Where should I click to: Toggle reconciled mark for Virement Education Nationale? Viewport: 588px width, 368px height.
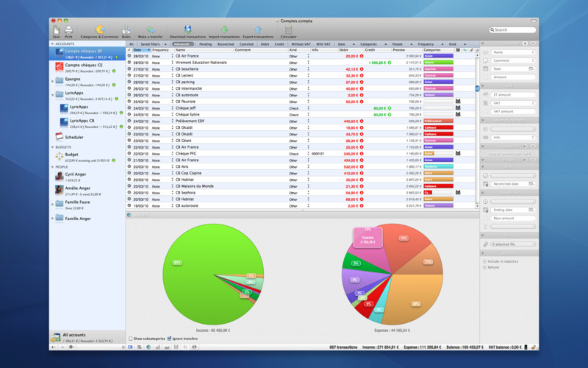[129, 63]
